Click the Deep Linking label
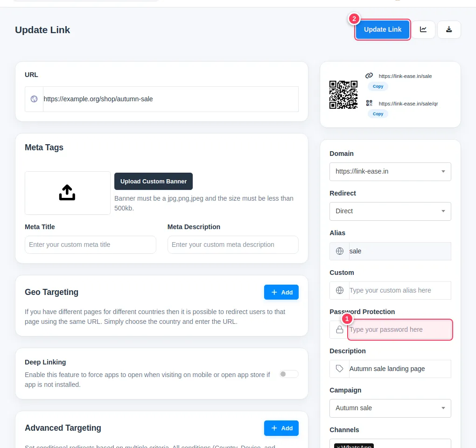The width and height of the screenshot is (476, 448). (45, 362)
